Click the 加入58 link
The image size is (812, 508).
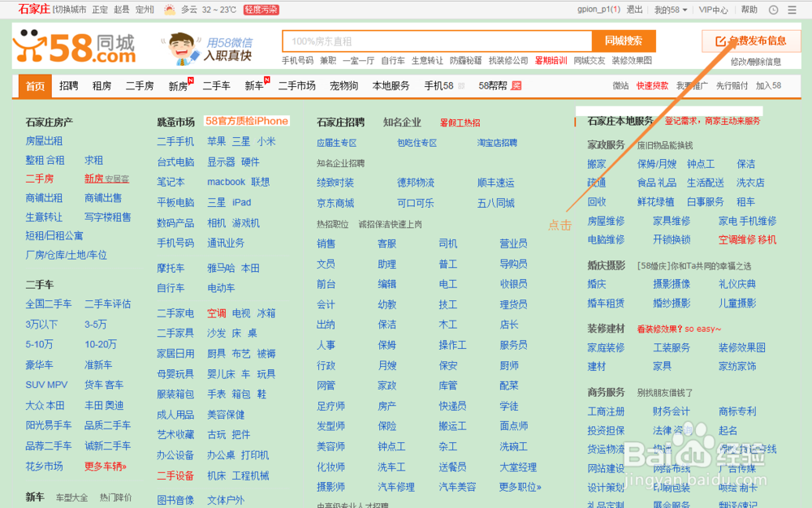tap(768, 86)
